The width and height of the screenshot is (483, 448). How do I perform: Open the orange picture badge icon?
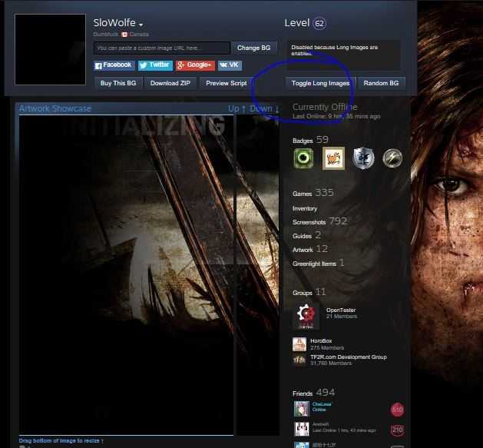pyautogui.click(x=333, y=158)
